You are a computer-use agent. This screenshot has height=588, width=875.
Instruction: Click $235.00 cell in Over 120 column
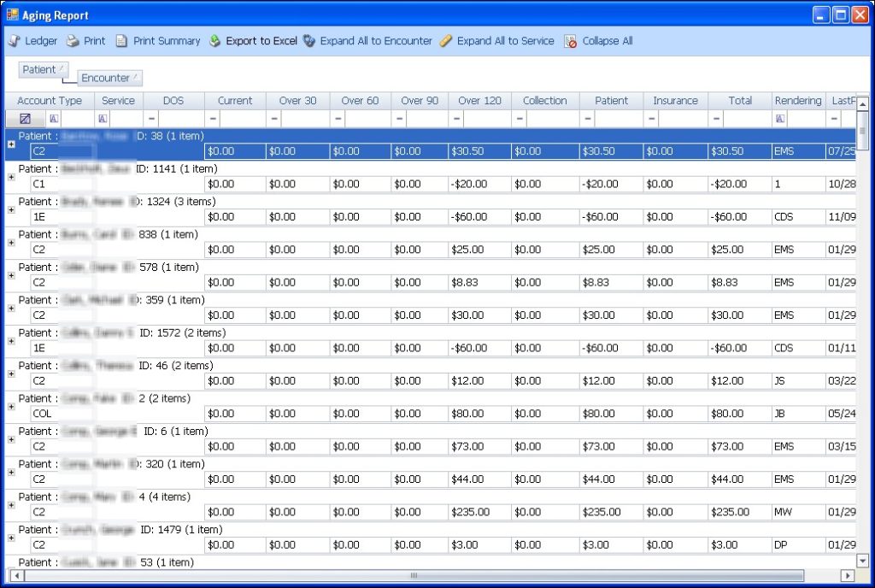pyautogui.click(x=479, y=512)
